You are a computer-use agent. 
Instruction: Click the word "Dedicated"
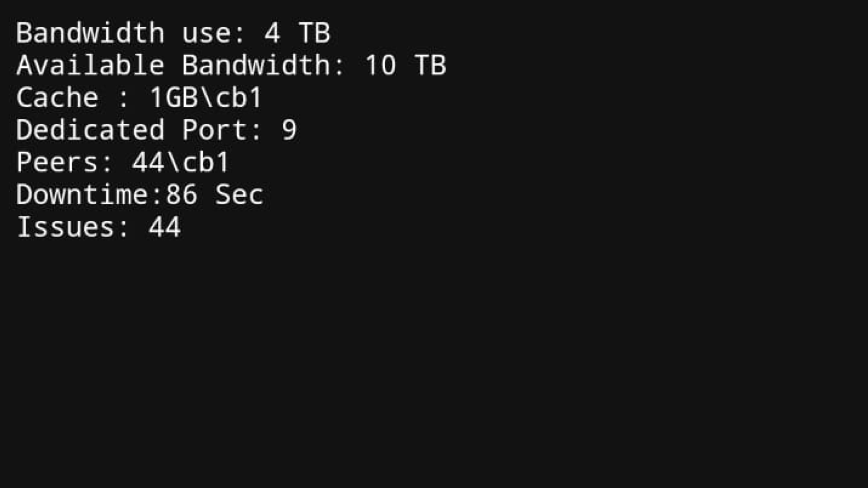click(90, 130)
